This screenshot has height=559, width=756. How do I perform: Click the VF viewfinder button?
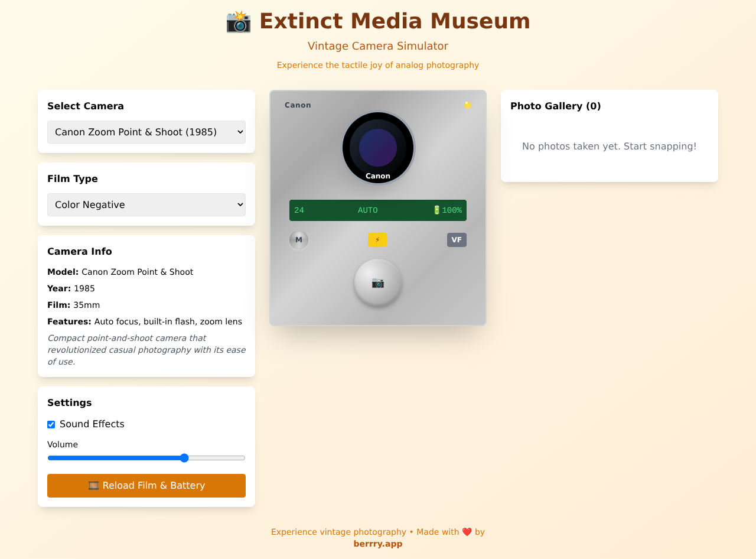tap(457, 240)
